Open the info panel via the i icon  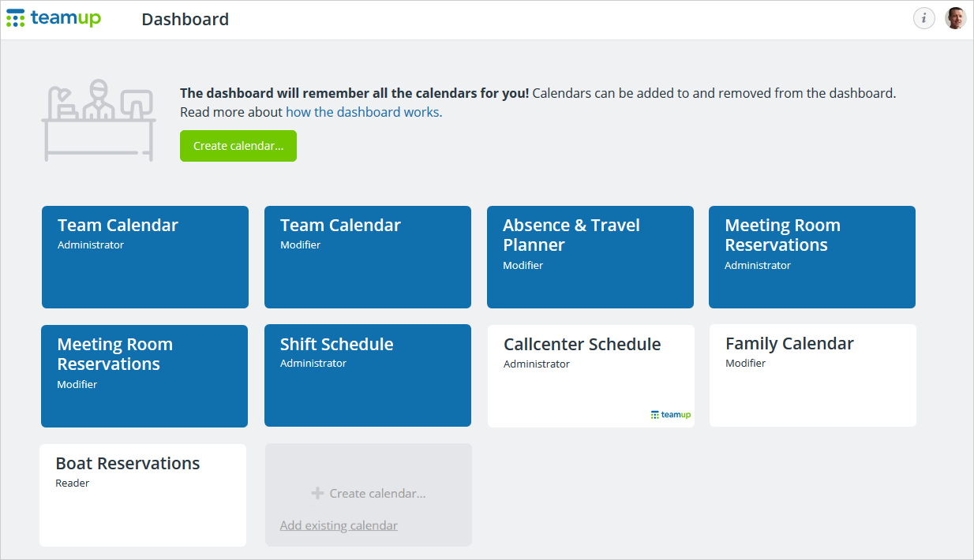(924, 17)
